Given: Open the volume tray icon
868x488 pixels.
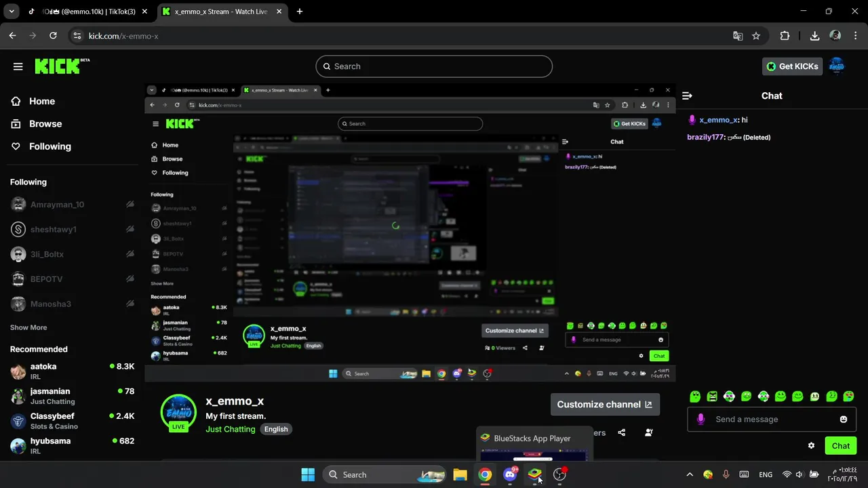Looking at the screenshot, I should tap(799, 474).
